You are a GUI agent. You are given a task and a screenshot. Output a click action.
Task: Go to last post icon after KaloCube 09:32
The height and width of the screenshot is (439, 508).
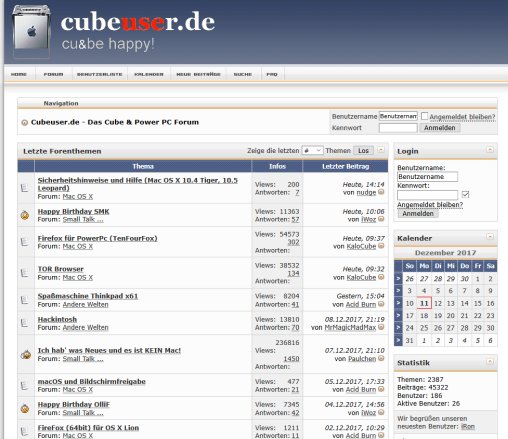pos(381,277)
